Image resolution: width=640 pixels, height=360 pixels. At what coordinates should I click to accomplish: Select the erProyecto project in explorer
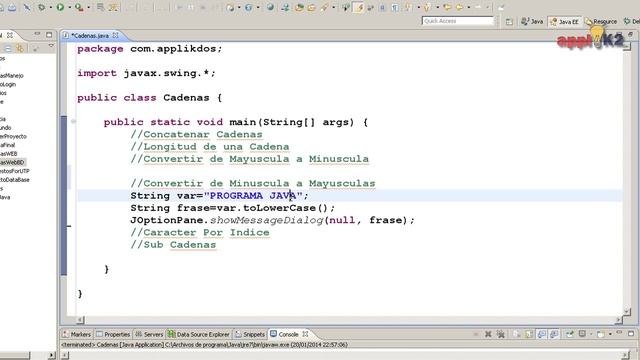tap(13, 136)
